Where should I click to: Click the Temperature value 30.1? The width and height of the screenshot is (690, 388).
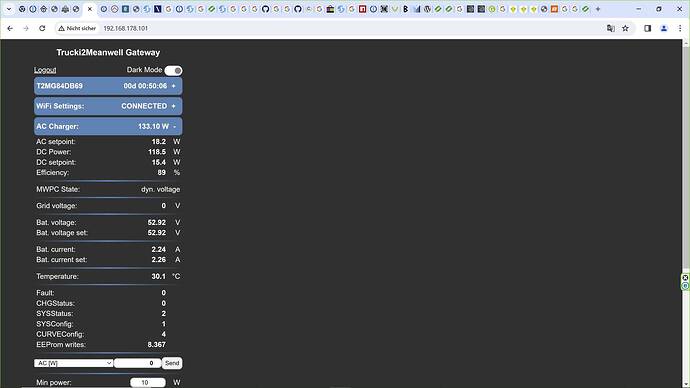[x=158, y=276]
